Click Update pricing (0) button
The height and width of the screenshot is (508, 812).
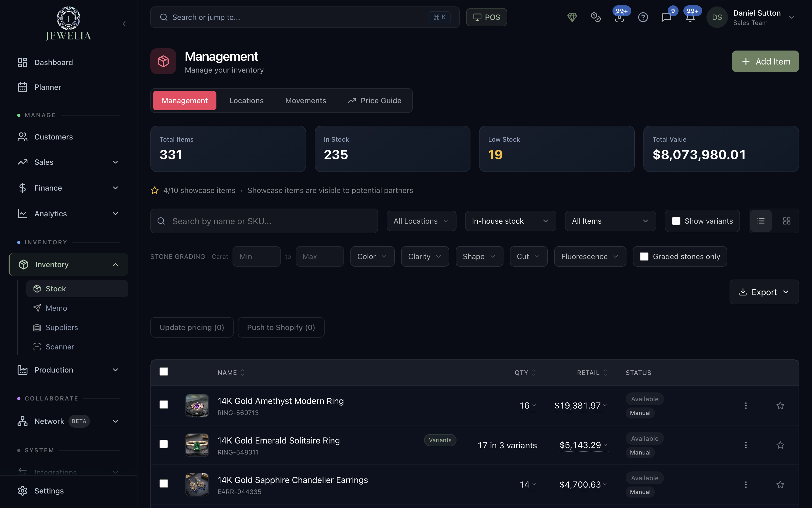192,327
